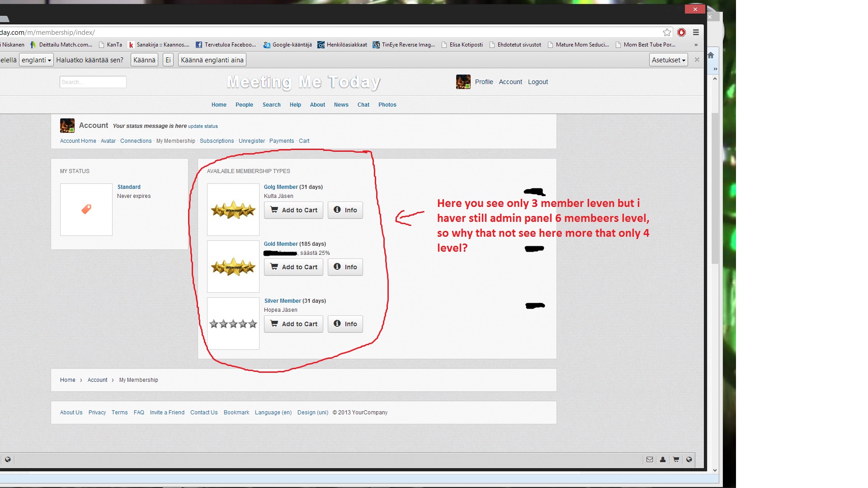Close the translation bar with X

click(697, 60)
